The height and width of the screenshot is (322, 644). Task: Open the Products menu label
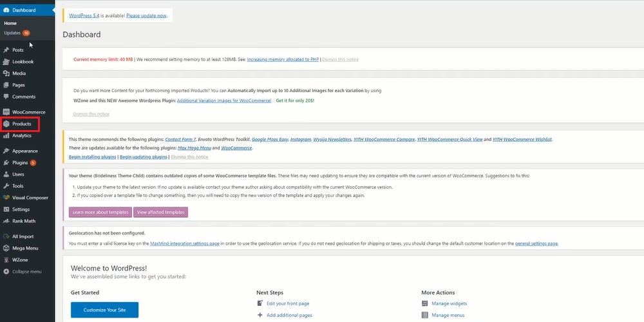22,124
